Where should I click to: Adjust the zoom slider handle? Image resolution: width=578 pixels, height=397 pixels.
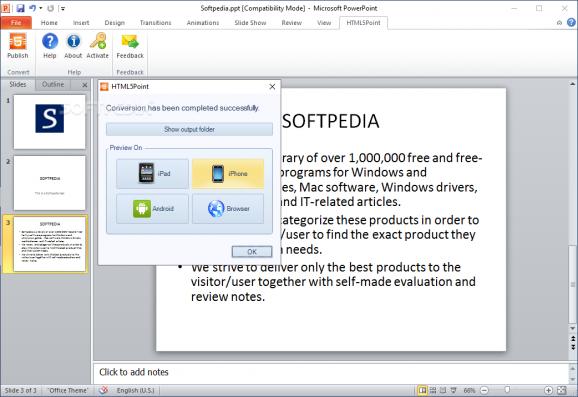tap(507, 390)
